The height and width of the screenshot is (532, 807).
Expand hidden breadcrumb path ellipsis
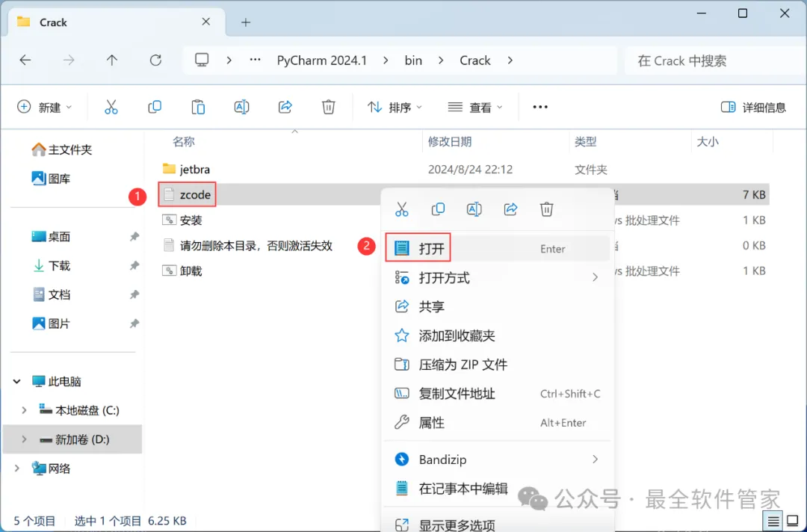tap(255, 61)
